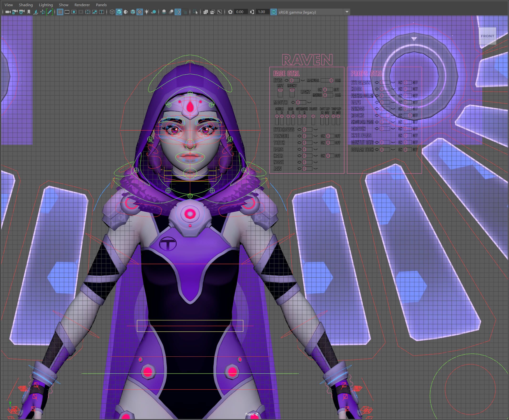Click the HOOD eye icon in PROPS CTRL
Screen dimensions: 509x420
coord(377,89)
